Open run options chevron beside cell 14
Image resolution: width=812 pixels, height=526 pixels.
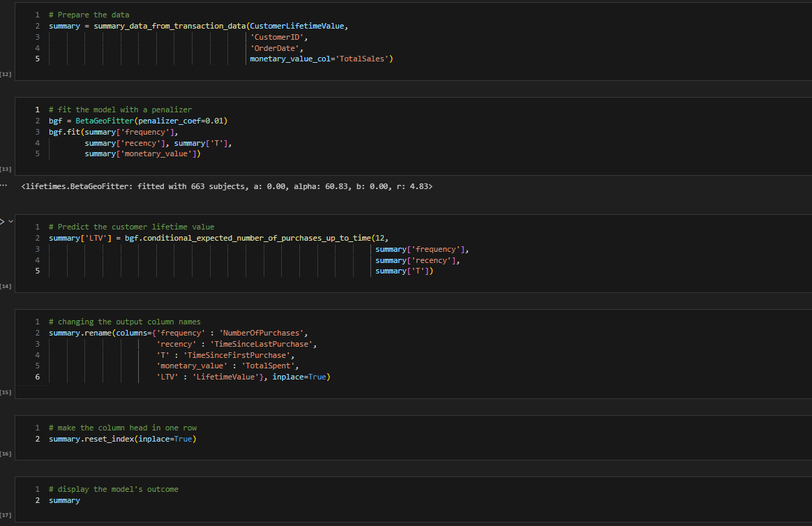10,222
